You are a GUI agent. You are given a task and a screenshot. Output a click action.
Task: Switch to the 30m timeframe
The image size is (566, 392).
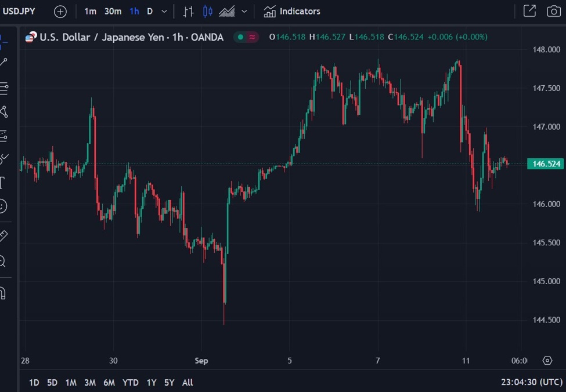point(113,11)
